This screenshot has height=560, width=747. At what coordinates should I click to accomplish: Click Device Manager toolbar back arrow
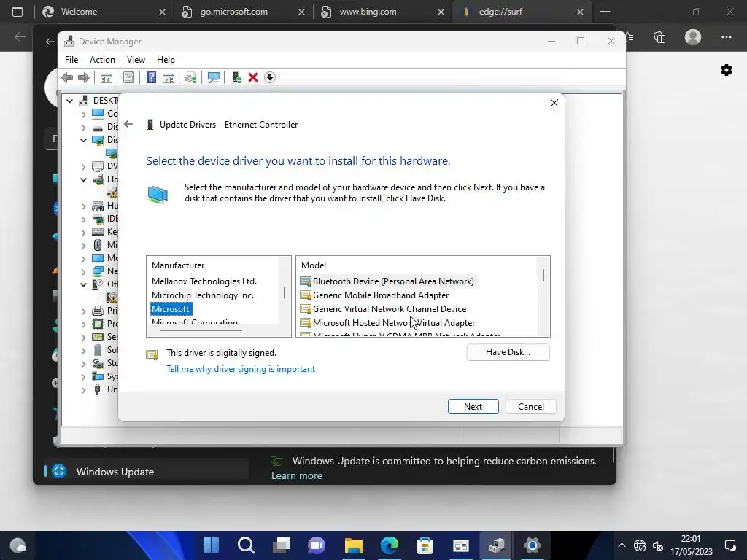[67, 77]
